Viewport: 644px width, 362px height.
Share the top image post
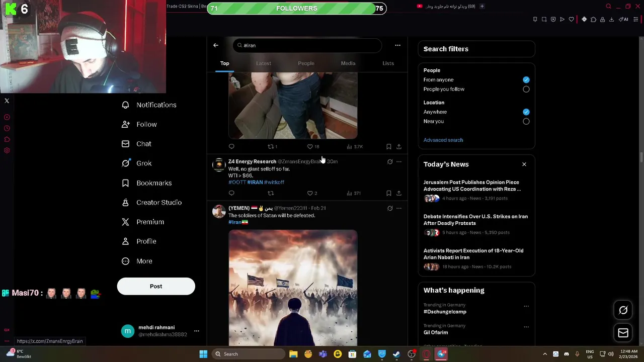point(398,147)
